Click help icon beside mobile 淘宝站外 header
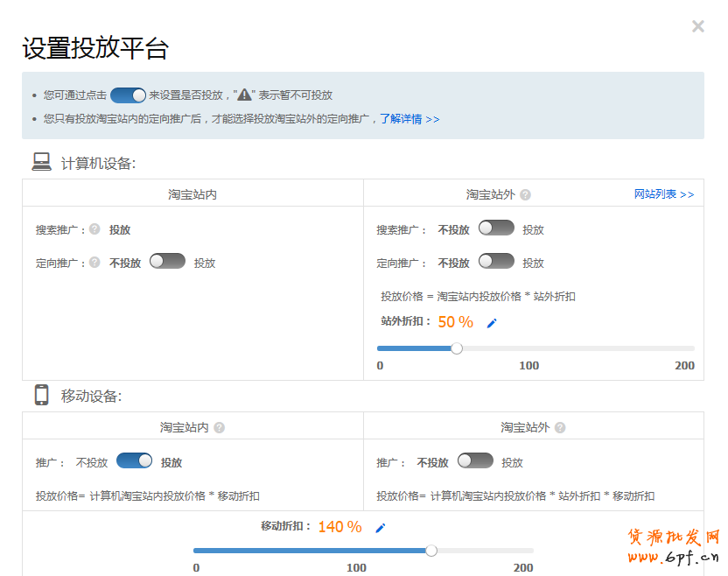This screenshot has width=728, height=576. click(560, 428)
